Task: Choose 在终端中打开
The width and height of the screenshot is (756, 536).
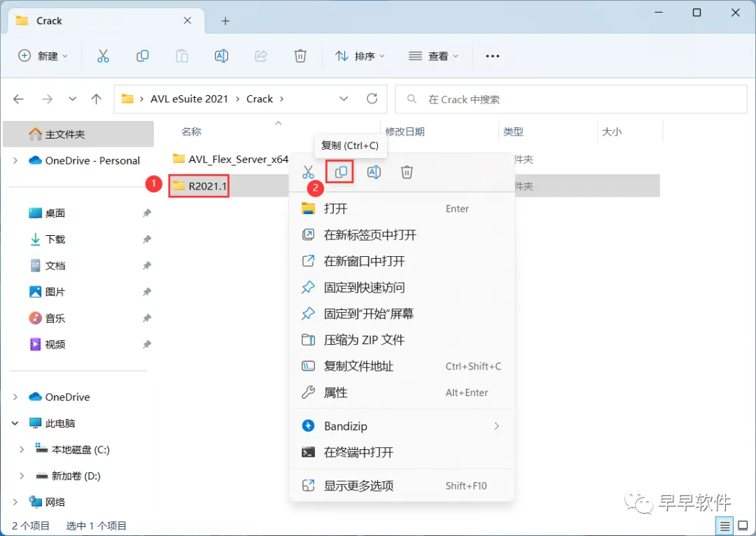Action: click(401, 452)
